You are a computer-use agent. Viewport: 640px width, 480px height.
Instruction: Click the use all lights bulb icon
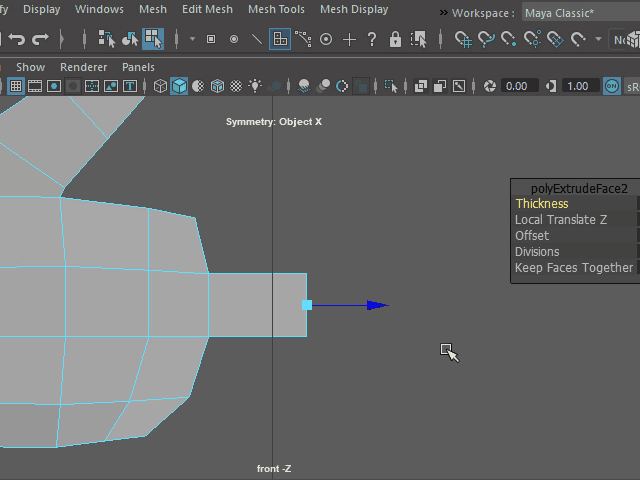tap(255, 86)
